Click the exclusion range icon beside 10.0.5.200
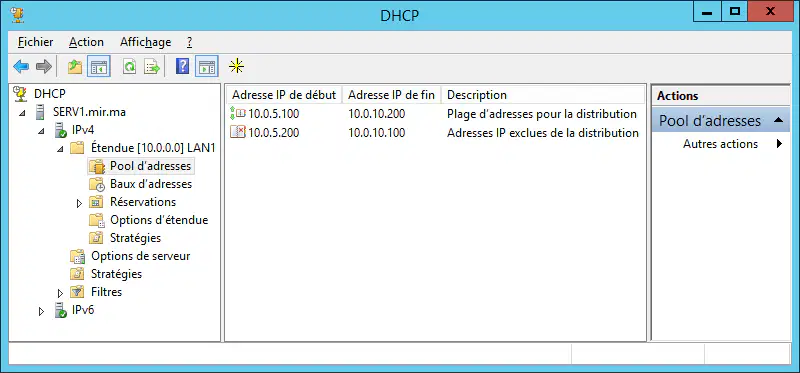 click(x=238, y=133)
